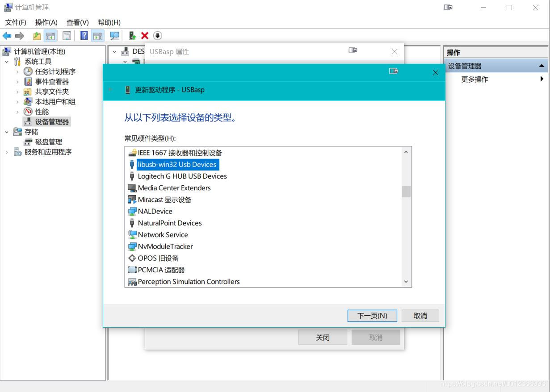Screen dimensions: 550x392
Task: Click hardware list scrollbar thumb
Action: pyautogui.click(x=406, y=192)
